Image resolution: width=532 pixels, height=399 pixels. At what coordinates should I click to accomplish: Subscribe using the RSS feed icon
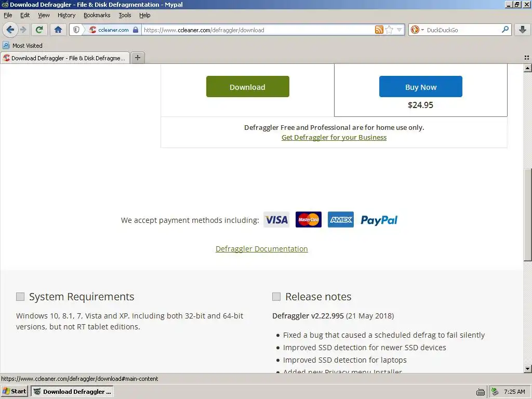pyautogui.click(x=379, y=30)
